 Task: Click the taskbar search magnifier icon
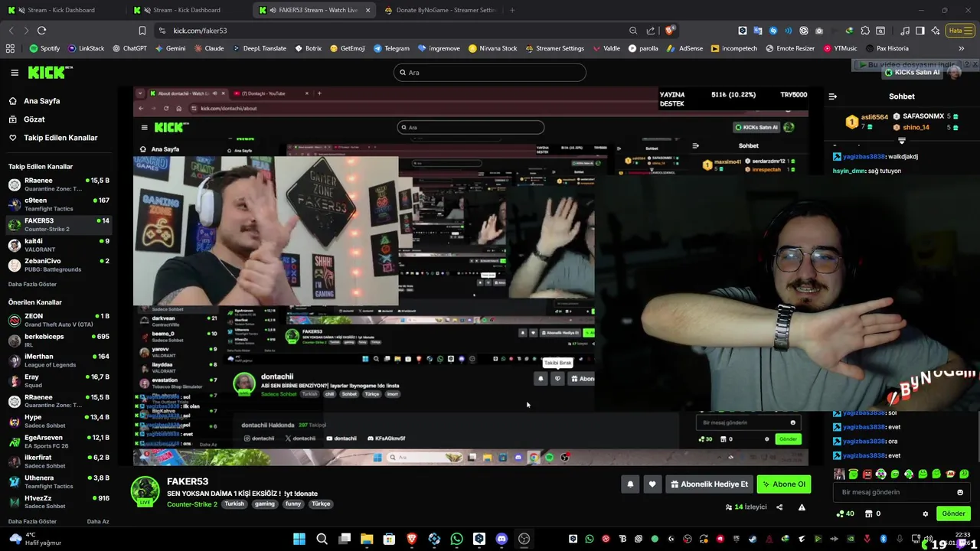point(322,539)
